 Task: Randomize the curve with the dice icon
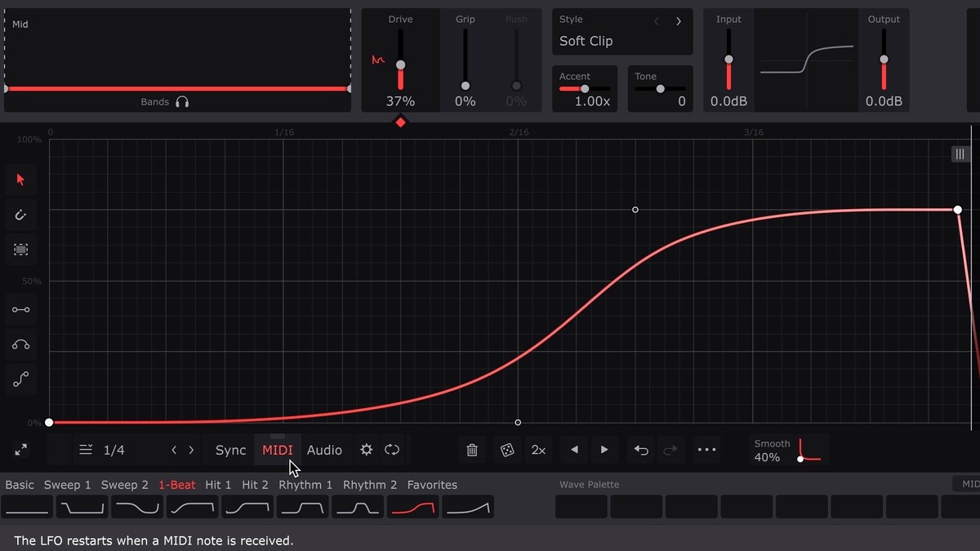coord(507,450)
